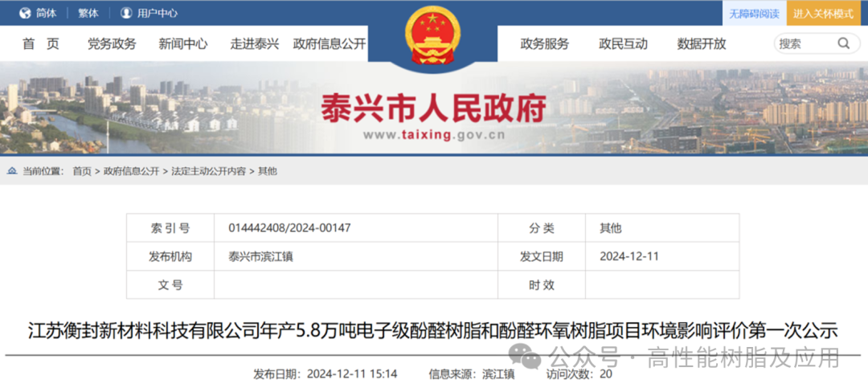Viewport: 868px width, 392px height.
Task: Click the national emblem logo
Action: (x=432, y=35)
